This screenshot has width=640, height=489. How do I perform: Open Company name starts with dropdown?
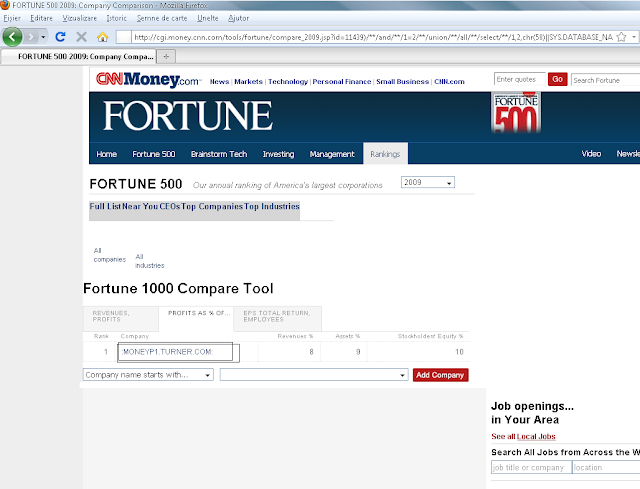coord(148,375)
